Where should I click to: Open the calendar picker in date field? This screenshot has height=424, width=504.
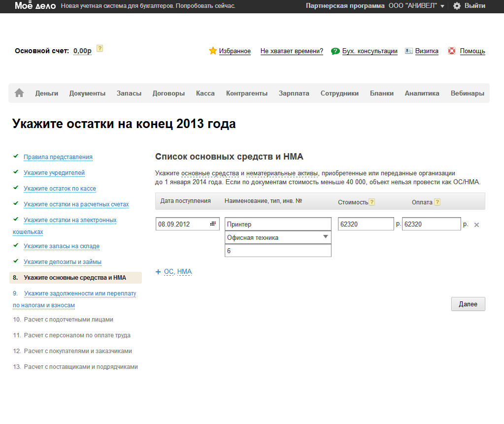coord(213,224)
